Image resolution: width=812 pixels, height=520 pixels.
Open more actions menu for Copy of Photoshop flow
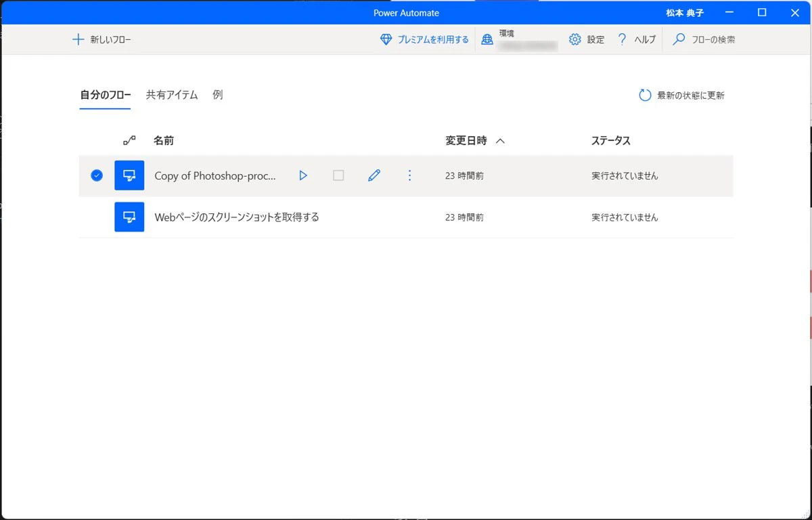tap(409, 175)
